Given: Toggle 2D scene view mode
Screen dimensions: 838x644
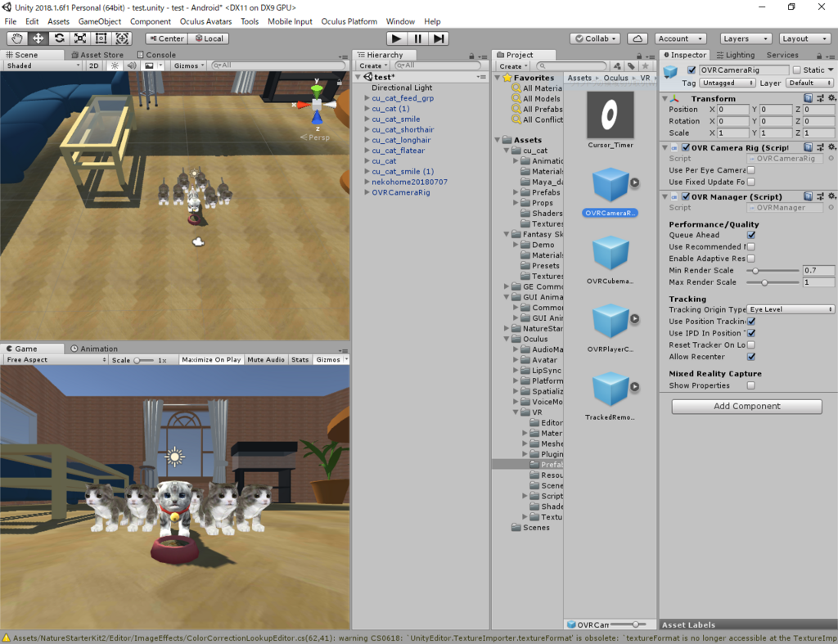Looking at the screenshot, I should click(94, 65).
